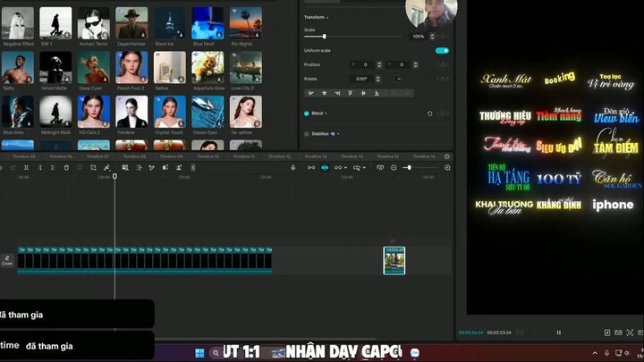
Task: Reset Blend settings with circular arrow
Action: coord(429,114)
